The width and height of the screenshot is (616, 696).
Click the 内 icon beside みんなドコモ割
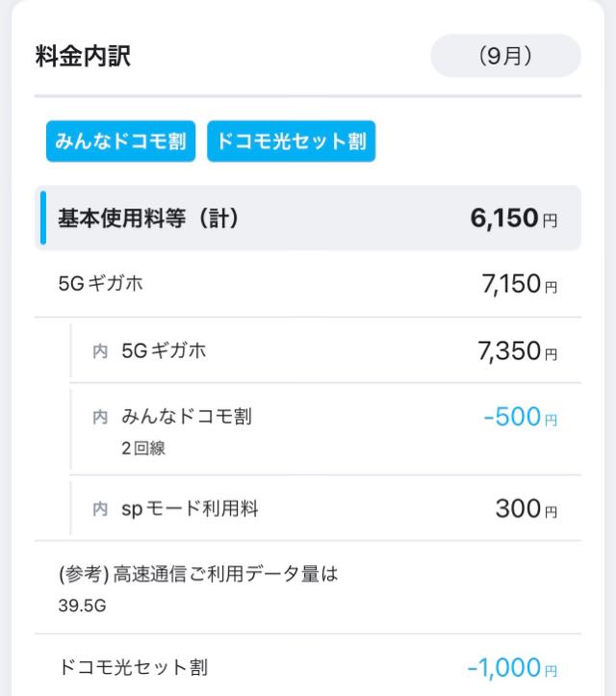click(100, 417)
